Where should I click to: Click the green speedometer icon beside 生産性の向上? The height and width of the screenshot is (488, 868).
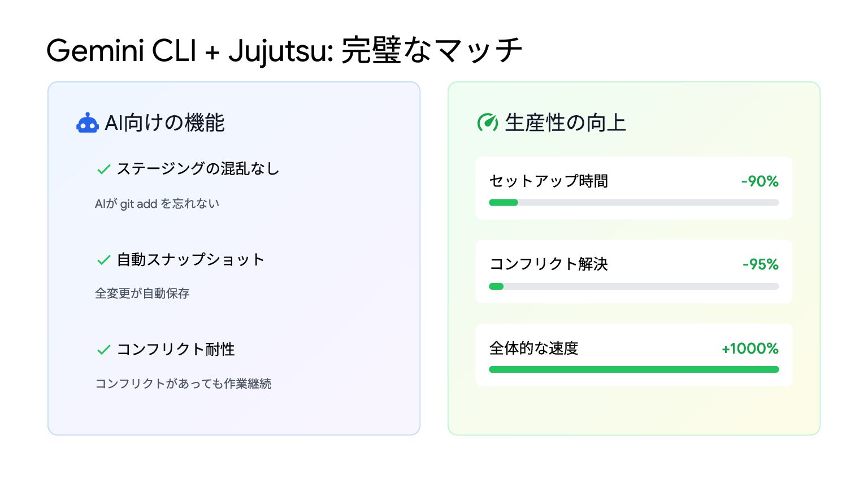487,123
